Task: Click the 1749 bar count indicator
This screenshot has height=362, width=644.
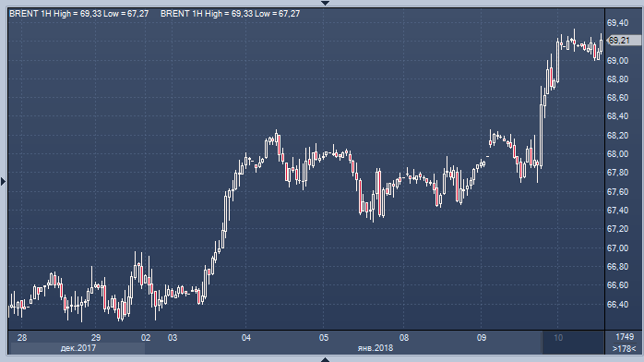Action: [x=625, y=337]
